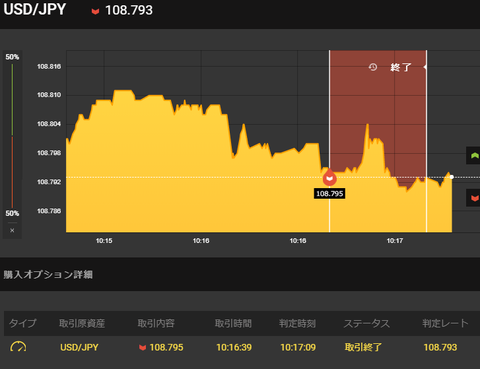Click the 取引終了 status cell
Screen dimensions: 480x369
363,347
